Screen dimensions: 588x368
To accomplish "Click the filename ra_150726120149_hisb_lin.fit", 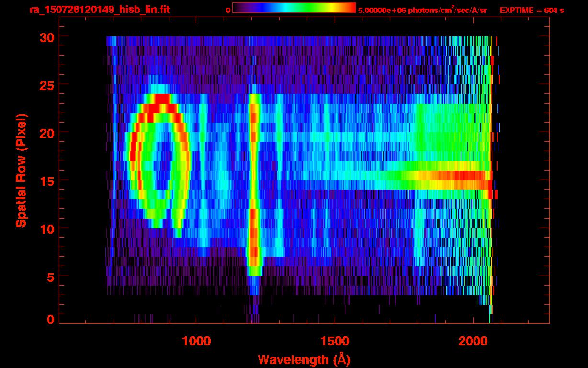I will (99, 10).
